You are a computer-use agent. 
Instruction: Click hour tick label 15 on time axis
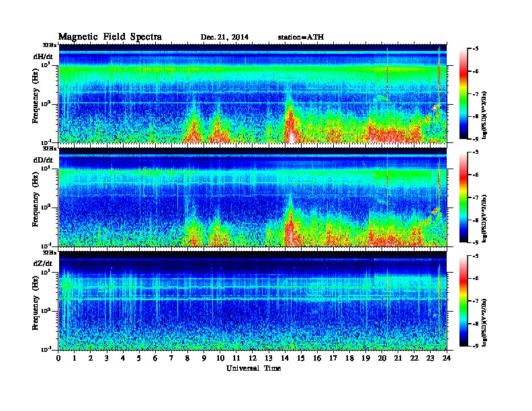(x=301, y=358)
